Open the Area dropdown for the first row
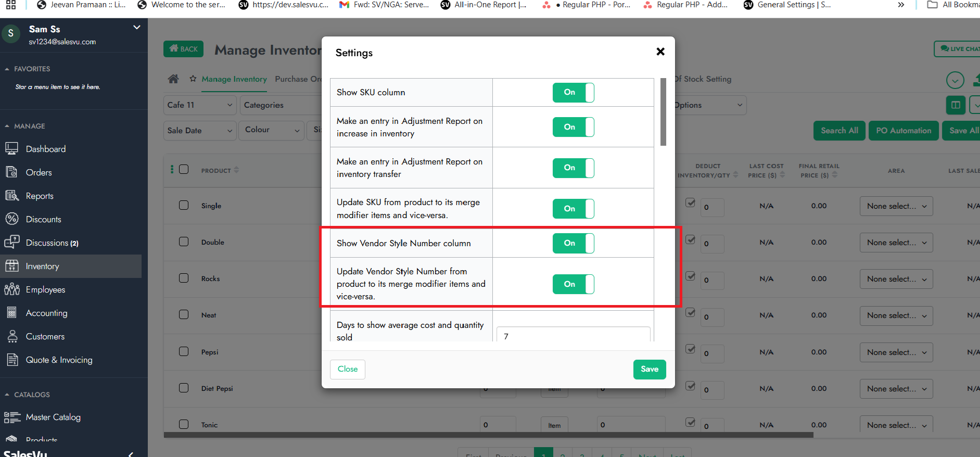 coord(896,206)
